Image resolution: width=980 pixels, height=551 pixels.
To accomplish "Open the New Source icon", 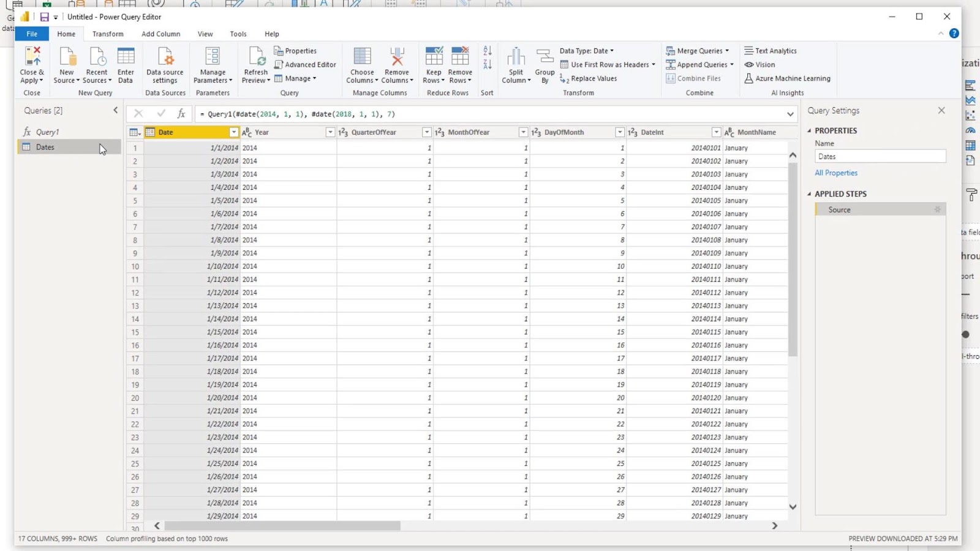I will pos(67,56).
